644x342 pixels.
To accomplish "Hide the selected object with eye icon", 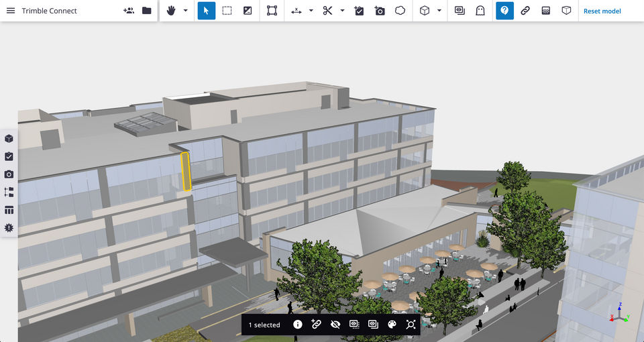I will click(x=335, y=325).
